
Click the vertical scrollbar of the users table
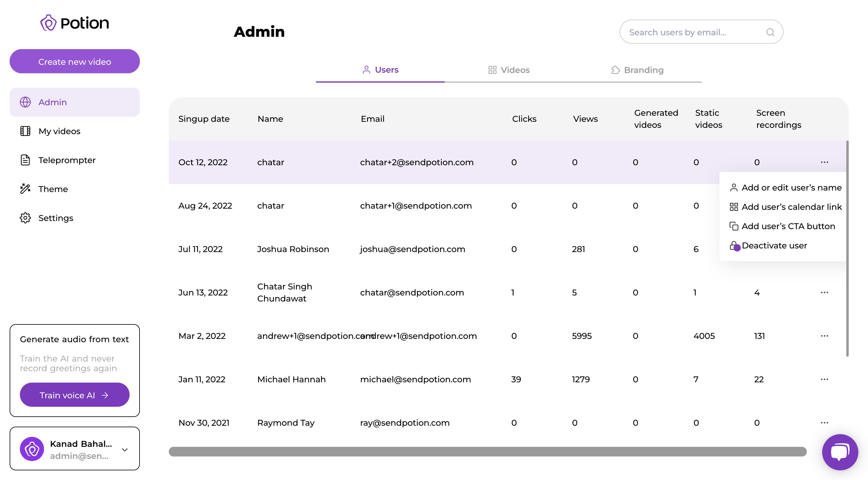click(x=848, y=248)
